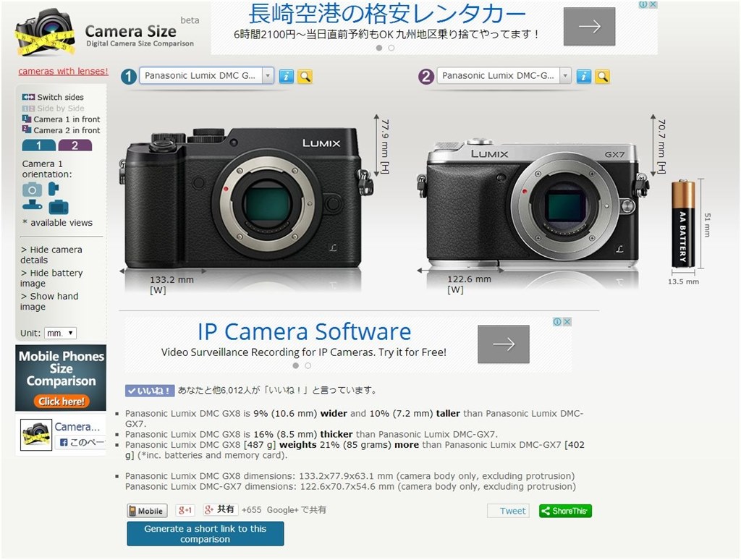Select the top view orientation icon
This screenshot has height=560, width=741.
32,205
